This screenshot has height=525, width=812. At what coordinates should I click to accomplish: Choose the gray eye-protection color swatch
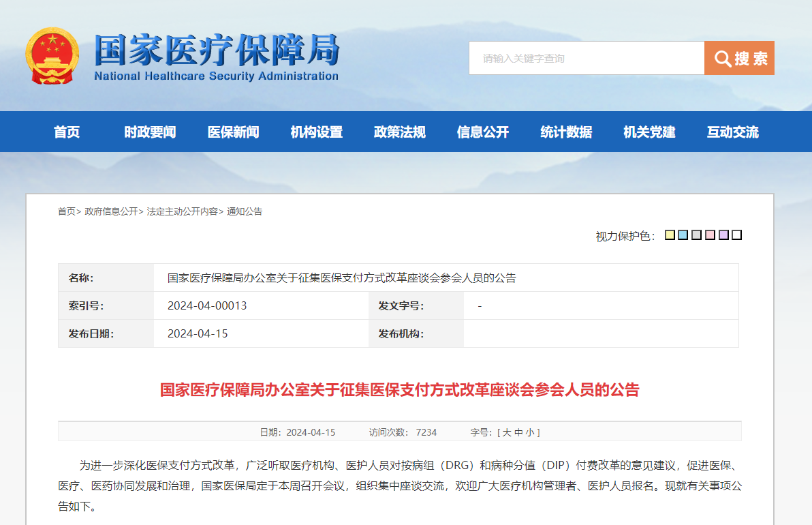696,235
